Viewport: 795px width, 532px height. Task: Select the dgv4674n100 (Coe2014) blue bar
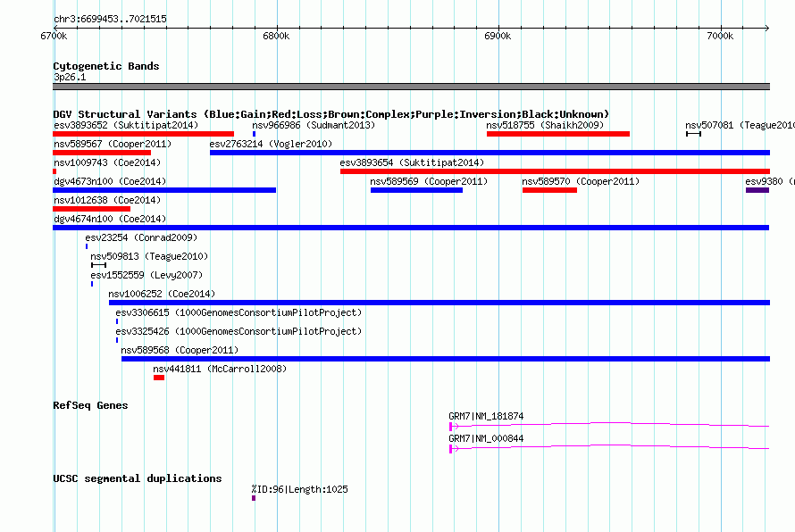point(411,228)
